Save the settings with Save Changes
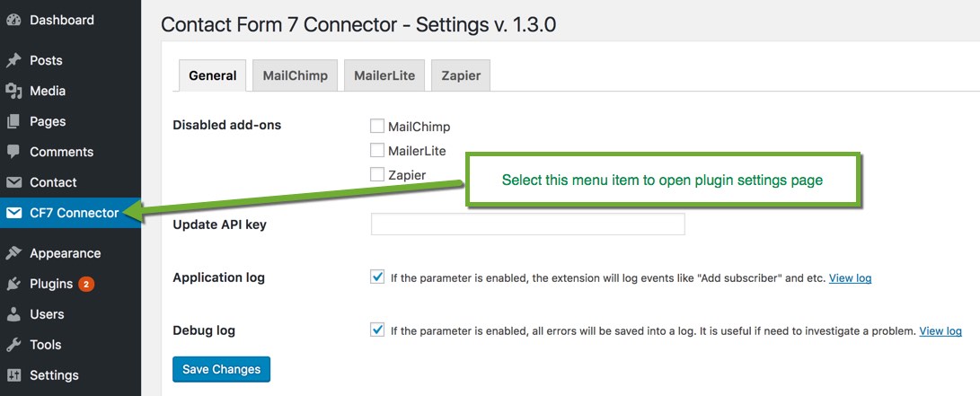Viewport: 980px width, 396px height. (221, 369)
